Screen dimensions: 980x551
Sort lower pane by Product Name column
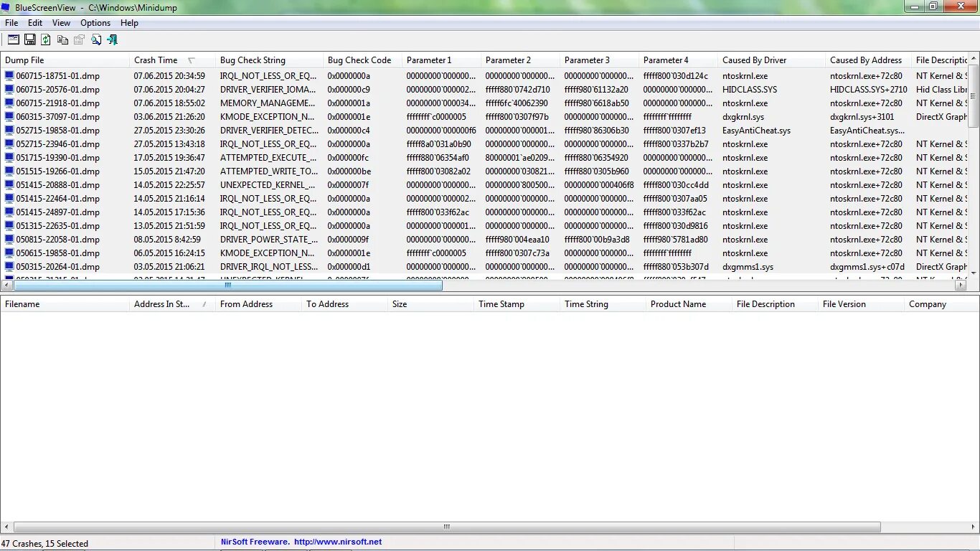[x=689, y=304]
